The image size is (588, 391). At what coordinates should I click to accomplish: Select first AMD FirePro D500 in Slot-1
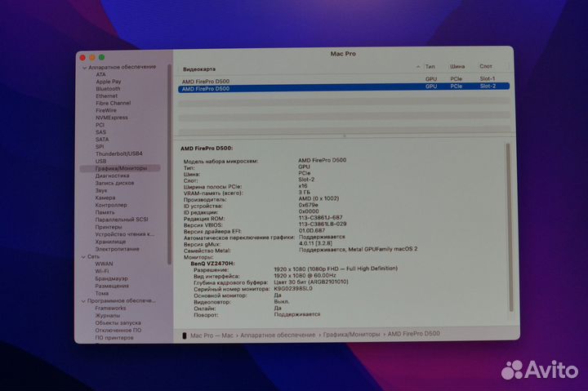[x=206, y=80]
